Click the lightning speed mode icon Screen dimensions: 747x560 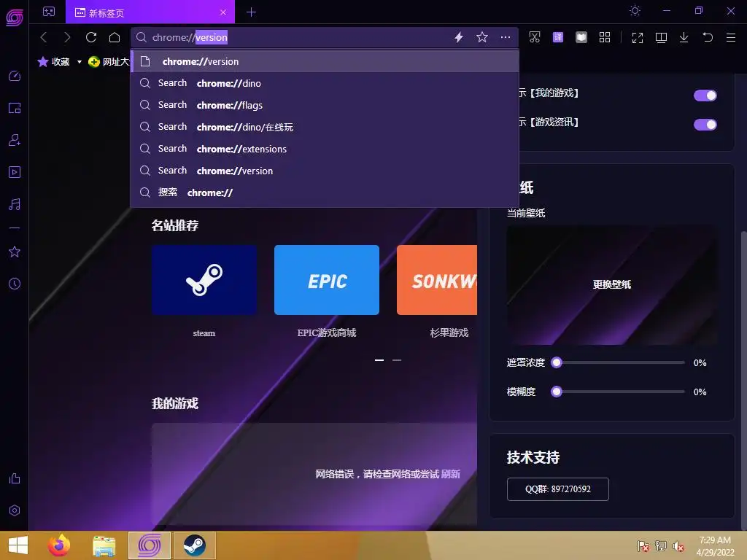pos(459,37)
